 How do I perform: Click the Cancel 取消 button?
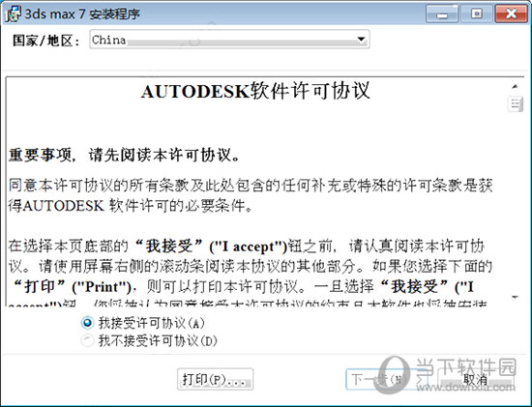coord(475,379)
